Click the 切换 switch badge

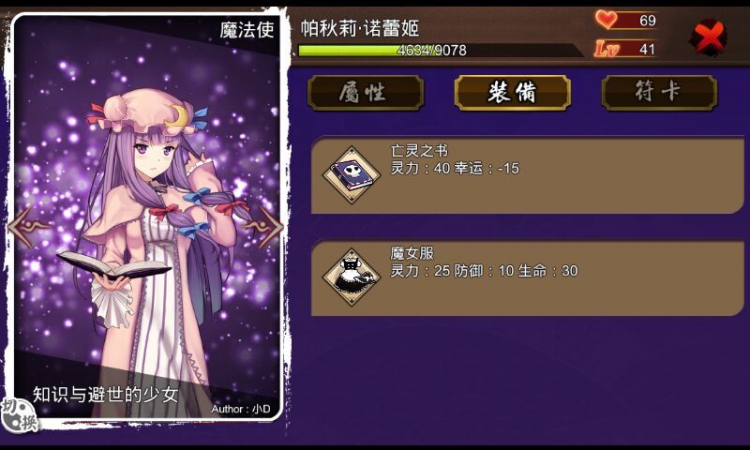click(x=18, y=416)
